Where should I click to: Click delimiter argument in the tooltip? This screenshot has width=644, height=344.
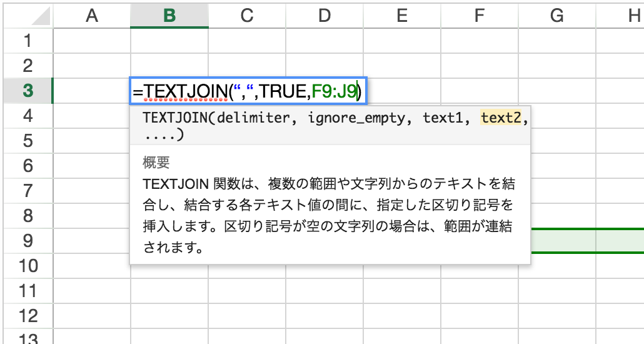pyautogui.click(x=253, y=118)
